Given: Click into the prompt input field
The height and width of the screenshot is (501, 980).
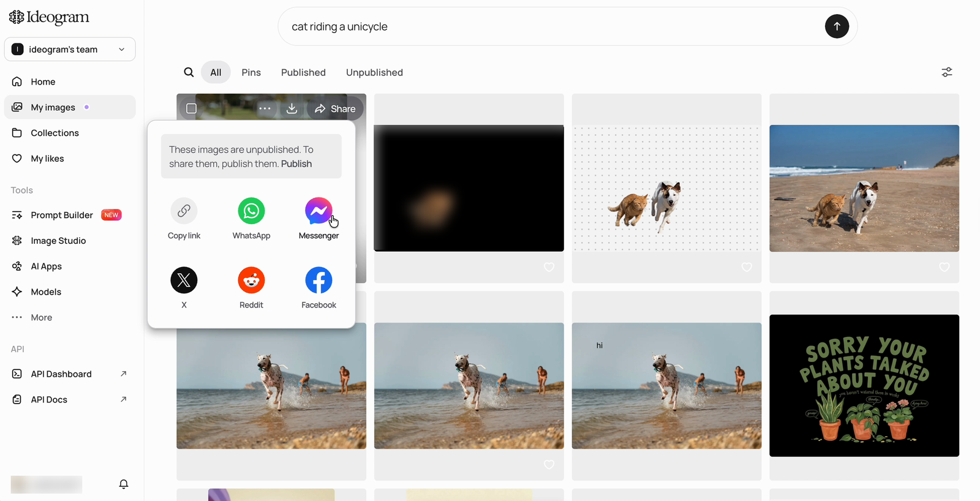Looking at the screenshot, I should pyautogui.click(x=551, y=26).
